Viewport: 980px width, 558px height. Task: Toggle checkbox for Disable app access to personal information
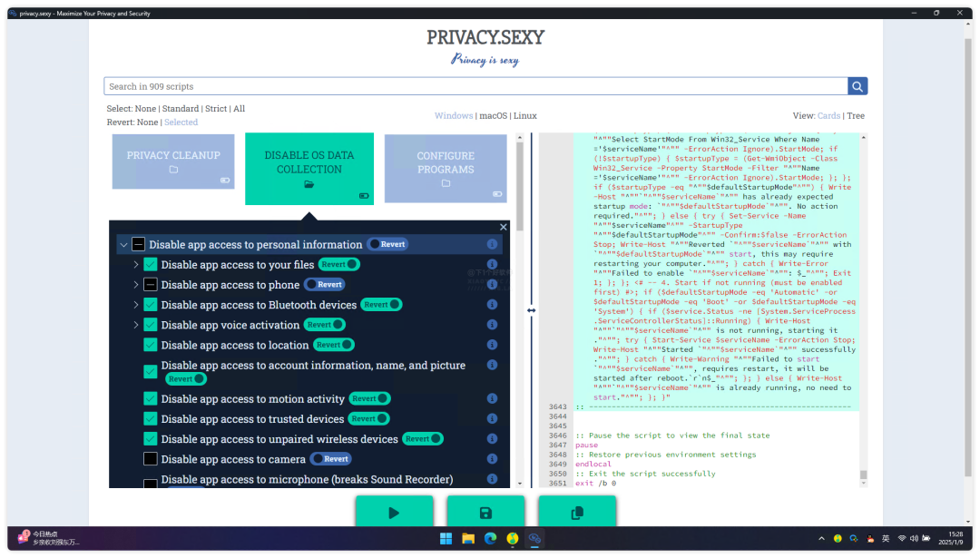139,244
